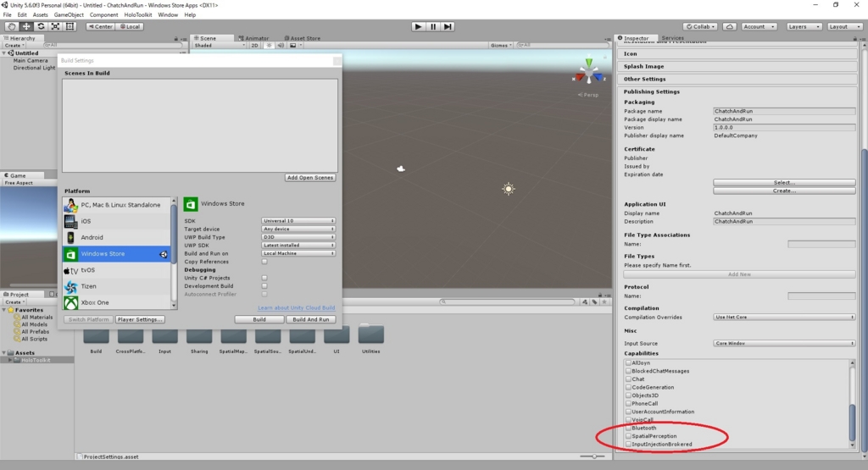The height and width of the screenshot is (470, 868).
Task: Open the Assets menu
Action: click(x=41, y=15)
